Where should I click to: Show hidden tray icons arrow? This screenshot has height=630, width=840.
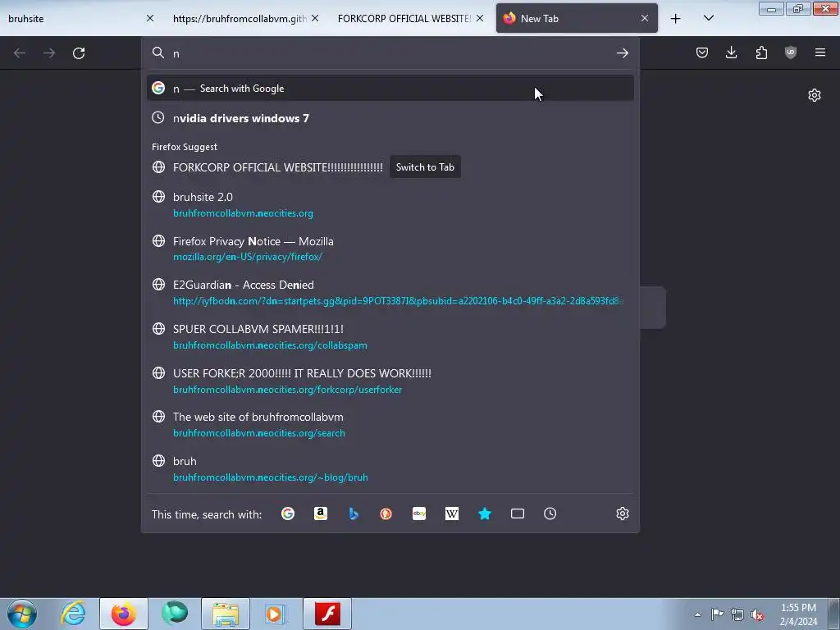click(x=697, y=614)
